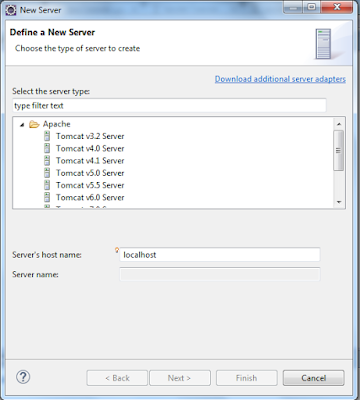This screenshot has height=400, width=360.
Task: Click the disabled Finish button
Action: pyautogui.click(x=246, y=378)
